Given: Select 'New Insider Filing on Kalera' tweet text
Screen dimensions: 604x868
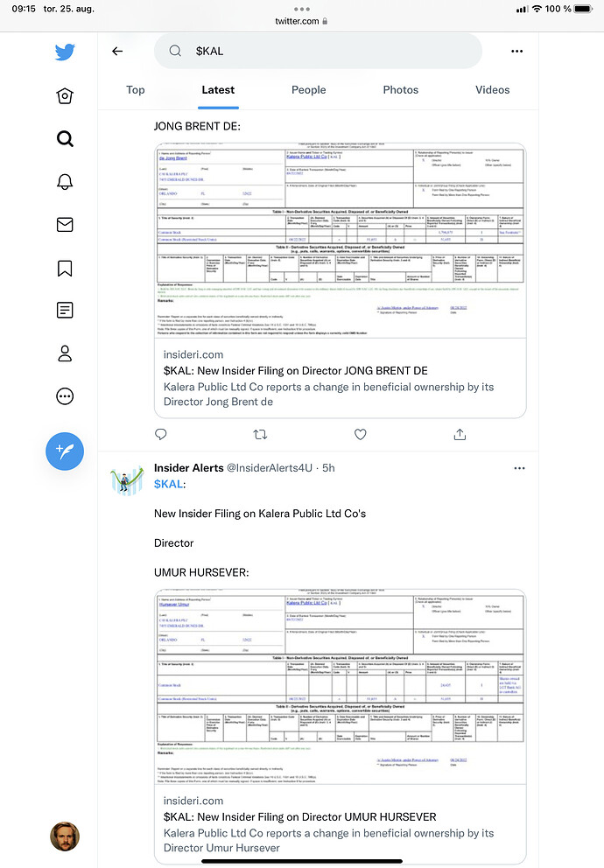Looking at the screenshot, I should (260, 514).
